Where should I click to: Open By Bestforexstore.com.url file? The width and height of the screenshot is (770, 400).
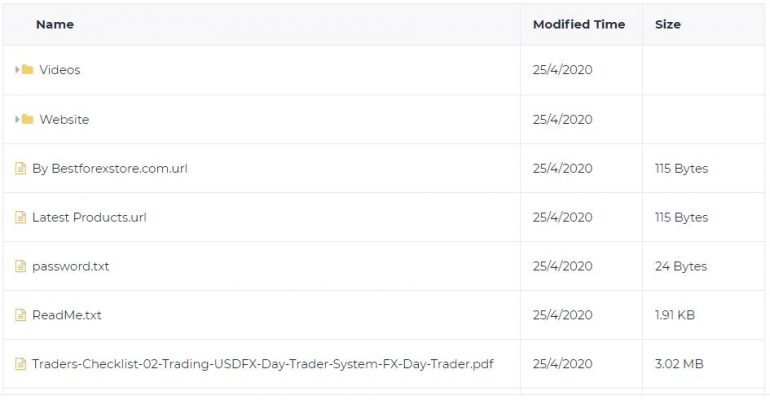[x=110, y=168]
